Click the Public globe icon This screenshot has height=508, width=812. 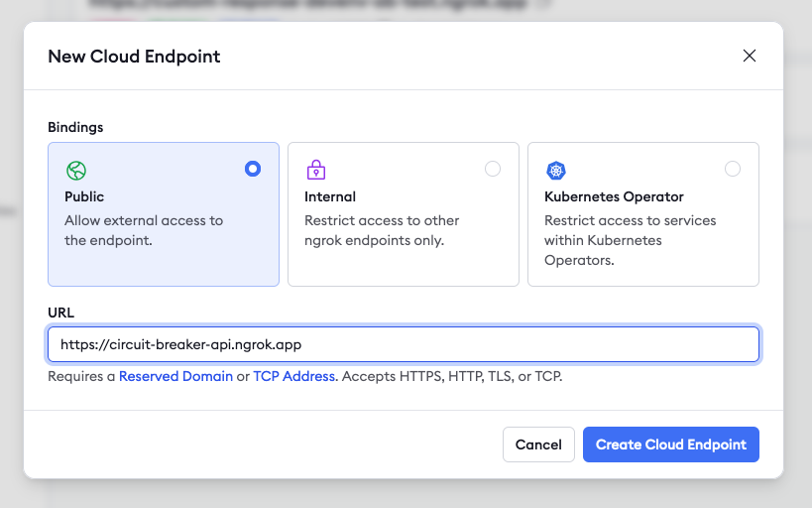[x=76, y=170]
